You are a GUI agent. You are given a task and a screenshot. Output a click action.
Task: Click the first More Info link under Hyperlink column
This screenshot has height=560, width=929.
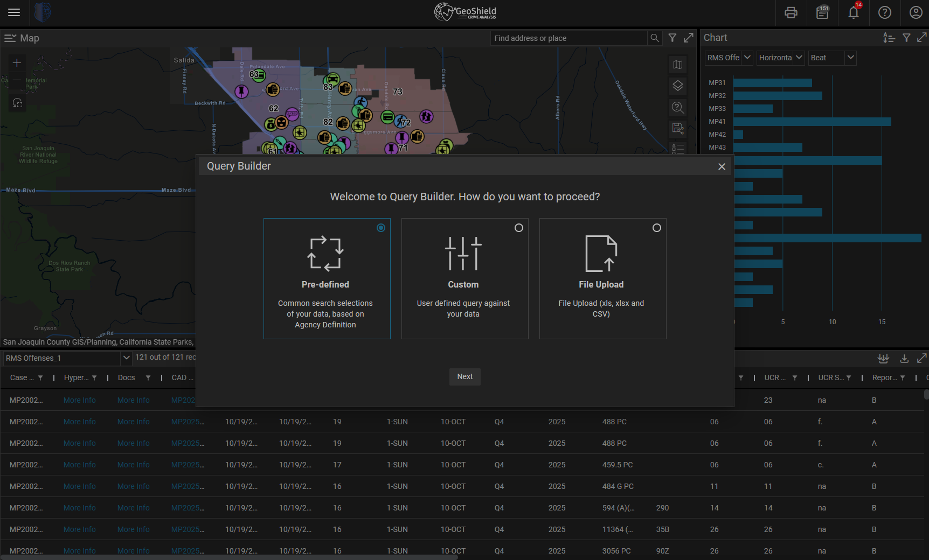coord(80,400)
